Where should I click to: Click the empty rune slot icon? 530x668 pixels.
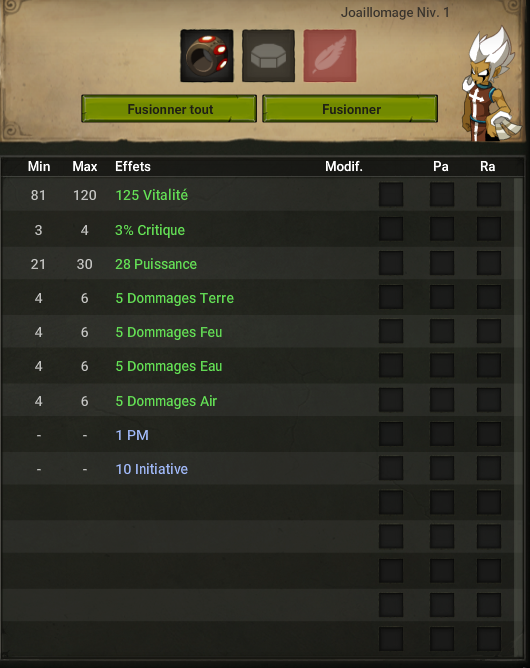coord(268,56)
